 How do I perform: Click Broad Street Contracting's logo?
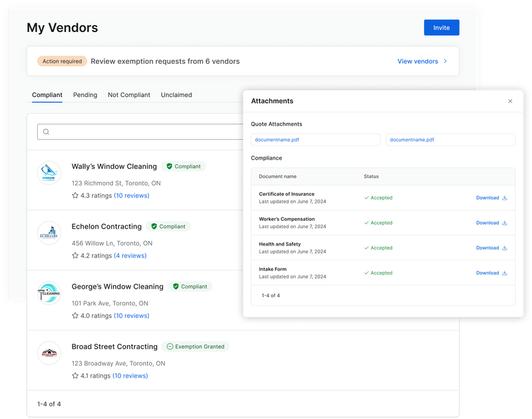49,353
